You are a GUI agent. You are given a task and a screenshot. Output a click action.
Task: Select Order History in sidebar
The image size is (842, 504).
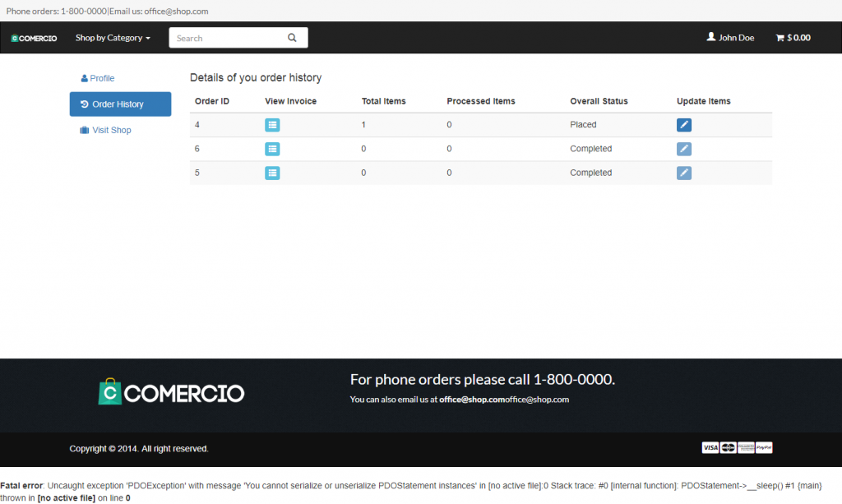pyautogui.click(x=120, y=104)
